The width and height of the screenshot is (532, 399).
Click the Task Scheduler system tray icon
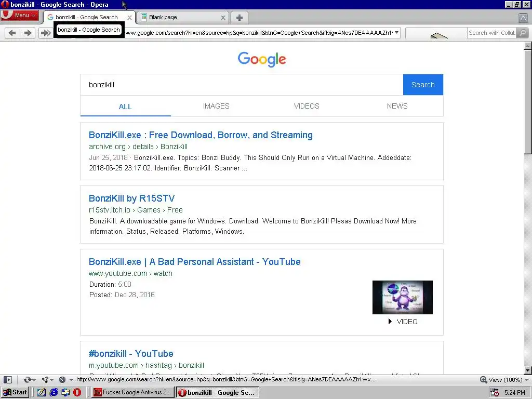point(495,393)
